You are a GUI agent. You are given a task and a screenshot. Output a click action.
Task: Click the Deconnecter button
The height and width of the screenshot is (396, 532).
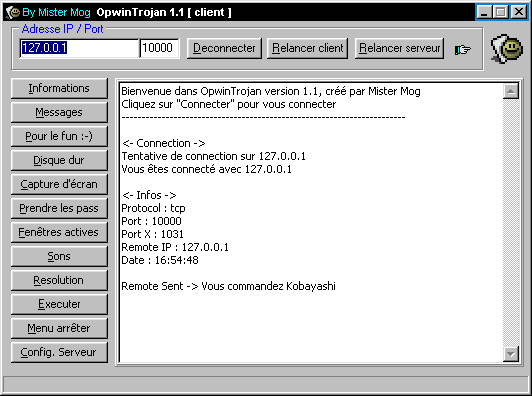[224, 48]
